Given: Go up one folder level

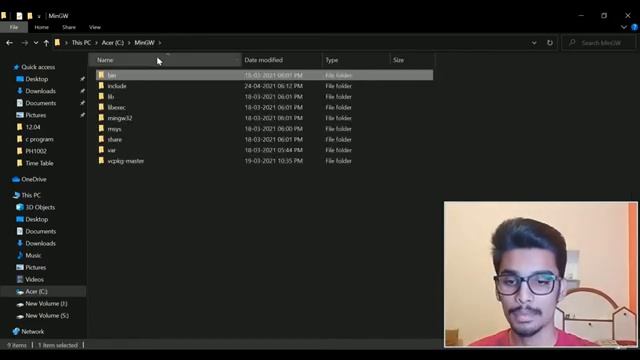Looking at the screenshot, I should pos(46,42).
